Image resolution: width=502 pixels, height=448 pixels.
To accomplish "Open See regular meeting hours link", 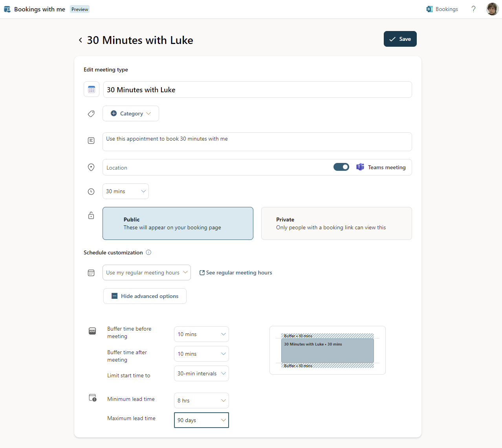I will click(236, 272).
